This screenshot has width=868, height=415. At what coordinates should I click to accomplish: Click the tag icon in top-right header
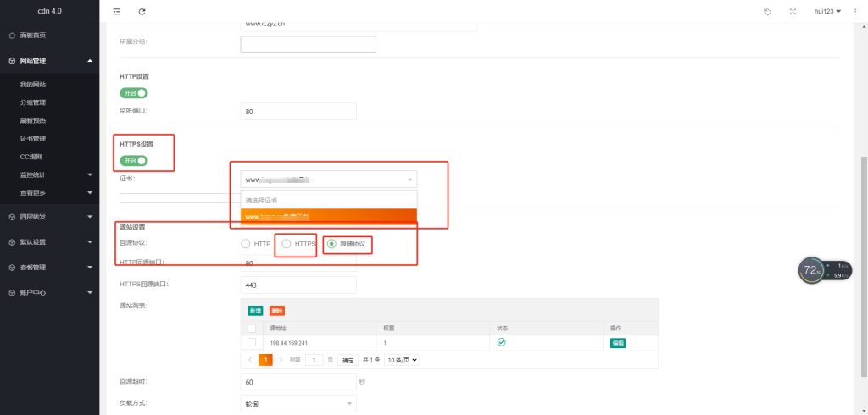767,11
